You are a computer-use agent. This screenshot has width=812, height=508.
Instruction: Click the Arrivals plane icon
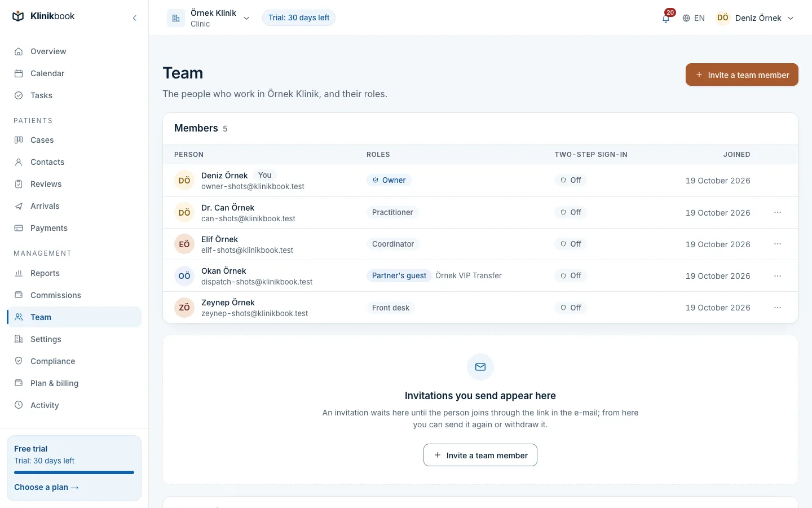tap(19, 206)
